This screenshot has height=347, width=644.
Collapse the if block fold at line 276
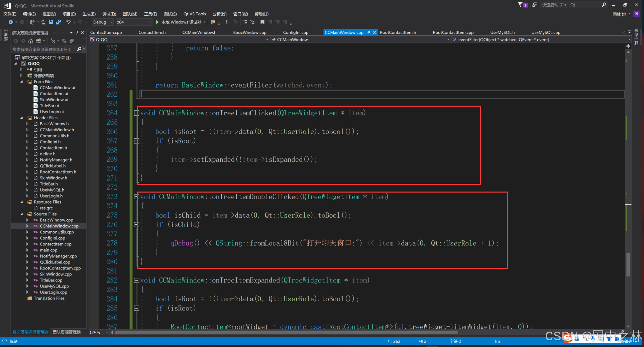point(136,225)
